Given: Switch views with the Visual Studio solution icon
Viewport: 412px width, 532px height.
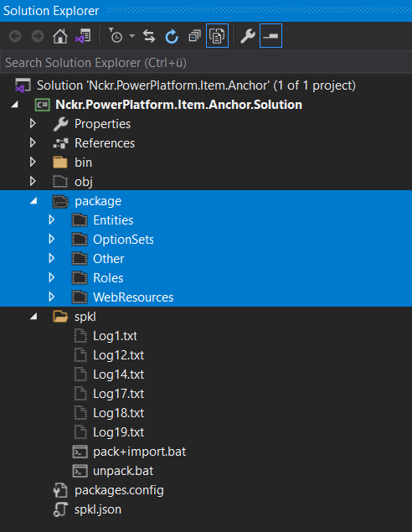Looking at the screenshot, I should pos(83,36).
